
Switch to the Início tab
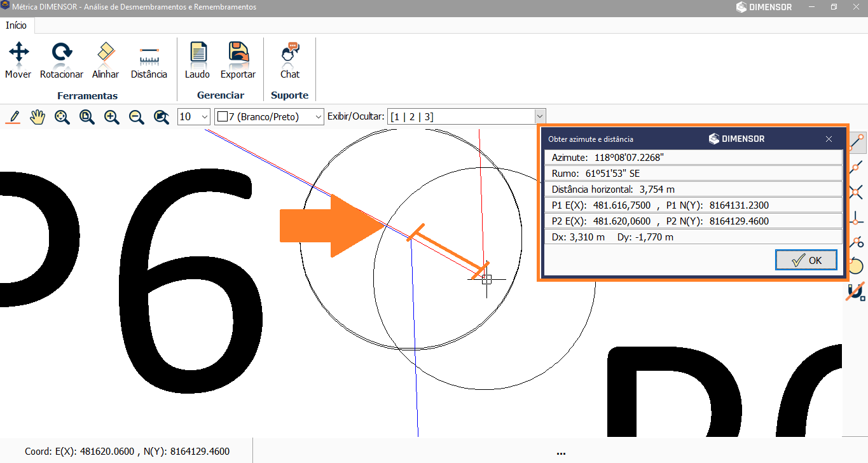17,25
